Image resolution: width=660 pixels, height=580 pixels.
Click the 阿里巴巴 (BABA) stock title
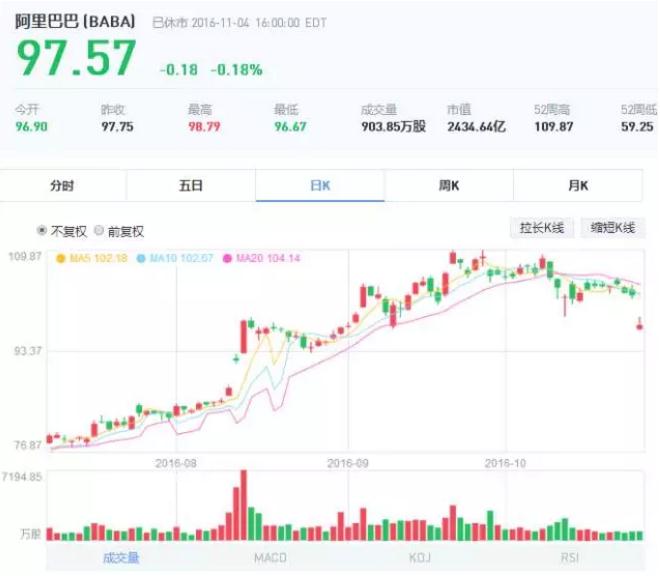(x=75, y=21)
